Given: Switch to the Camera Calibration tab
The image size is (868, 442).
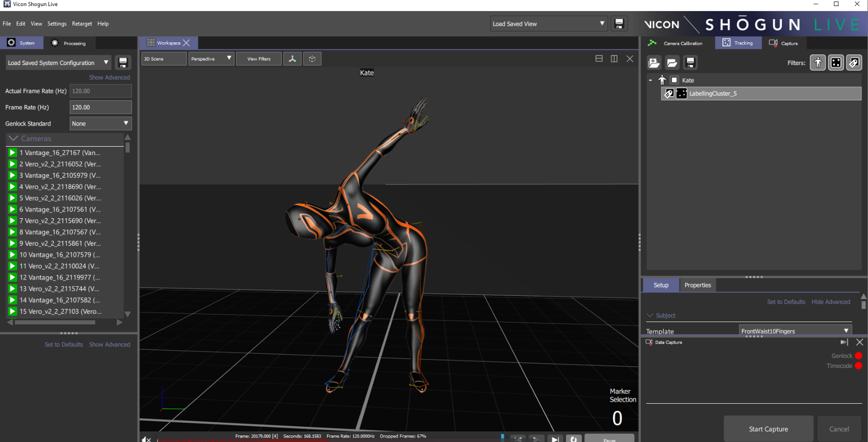Looking at the screenshot, I should coord(677,43).
